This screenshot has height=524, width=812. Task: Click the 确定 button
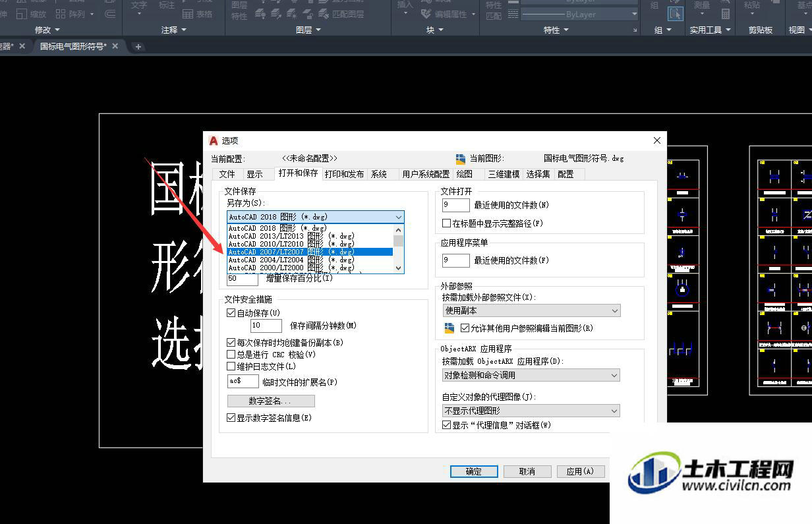pyautogui.click(x=474, y=471)
